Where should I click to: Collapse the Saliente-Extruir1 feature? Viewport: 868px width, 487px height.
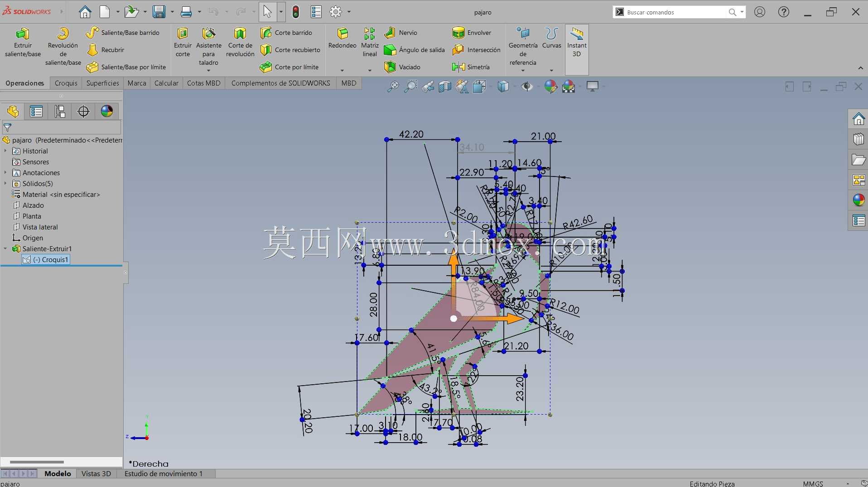pos(5,248)
